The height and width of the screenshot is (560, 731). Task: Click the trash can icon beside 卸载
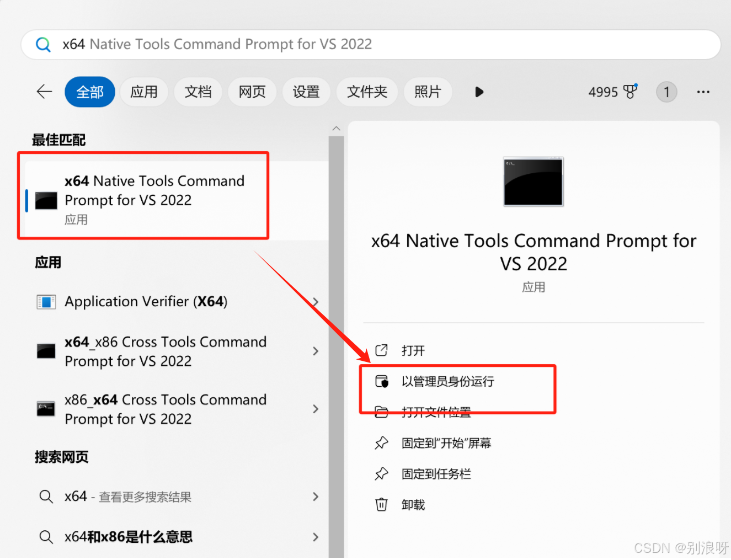coord(381,505)
